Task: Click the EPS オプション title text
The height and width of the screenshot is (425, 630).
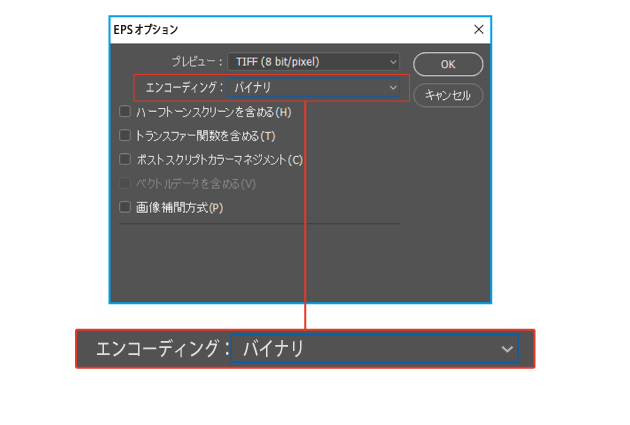Action: [x=145, y=30]
